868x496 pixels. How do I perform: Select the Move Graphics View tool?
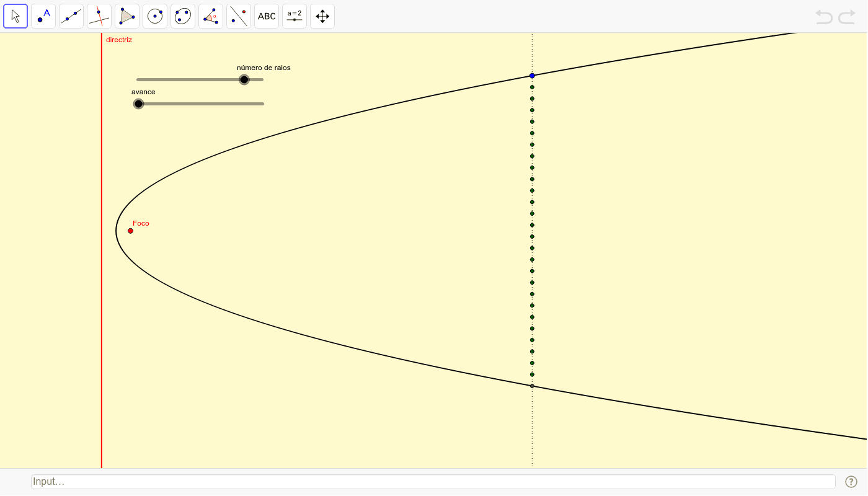[x=322, y=16]
